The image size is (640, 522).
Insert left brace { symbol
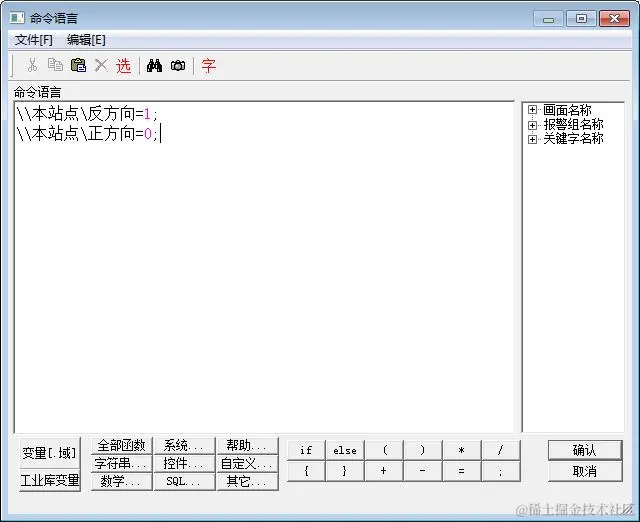coord(306,471)
